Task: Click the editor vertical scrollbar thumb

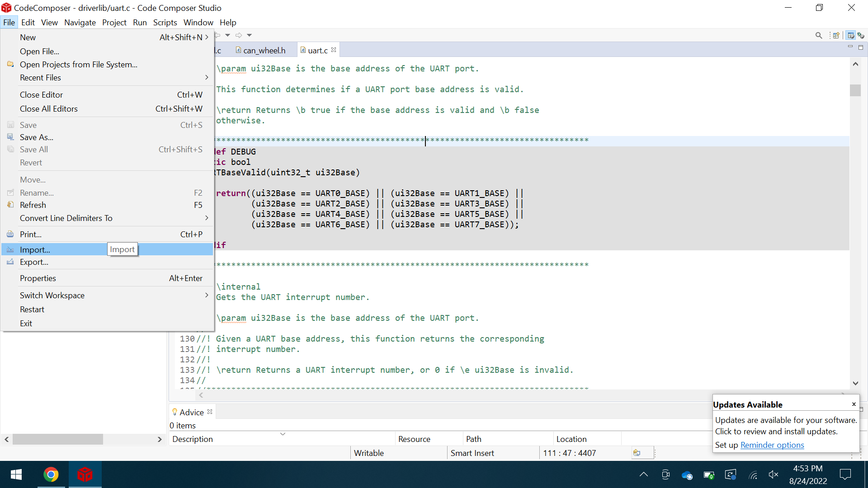Action: 855,90
